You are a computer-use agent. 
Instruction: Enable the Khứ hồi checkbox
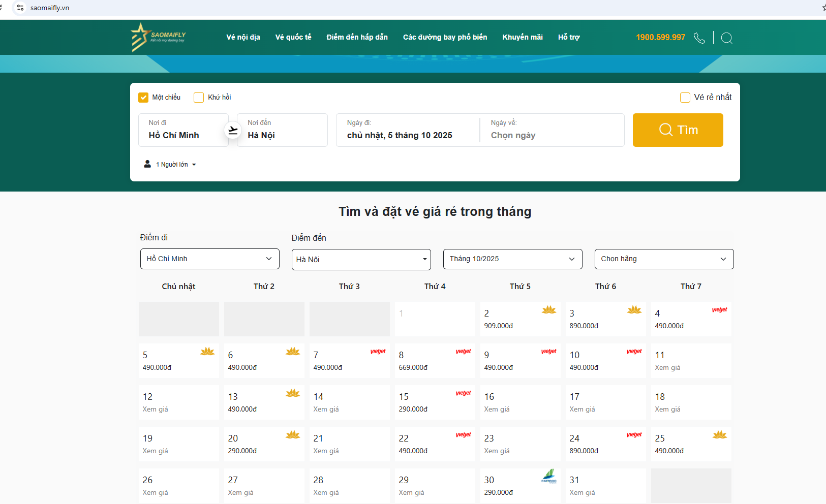[x=199, y=98]
